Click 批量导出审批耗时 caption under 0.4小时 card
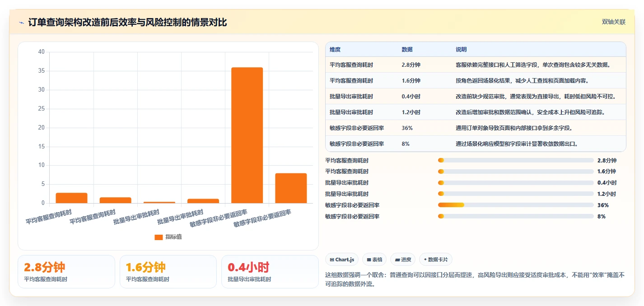This screenshot has height=306, width=644. tap(249, 279)
